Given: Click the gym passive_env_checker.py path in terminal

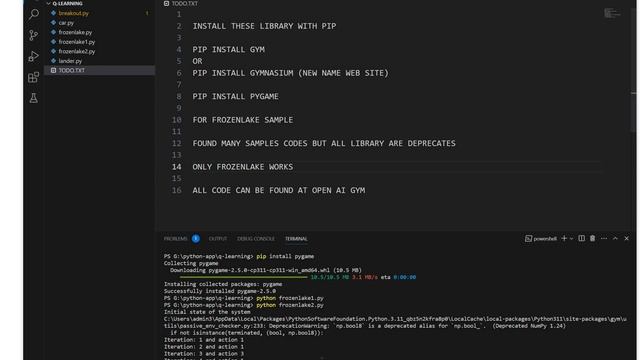Looking at the screenshot, I should pos(395,322).
